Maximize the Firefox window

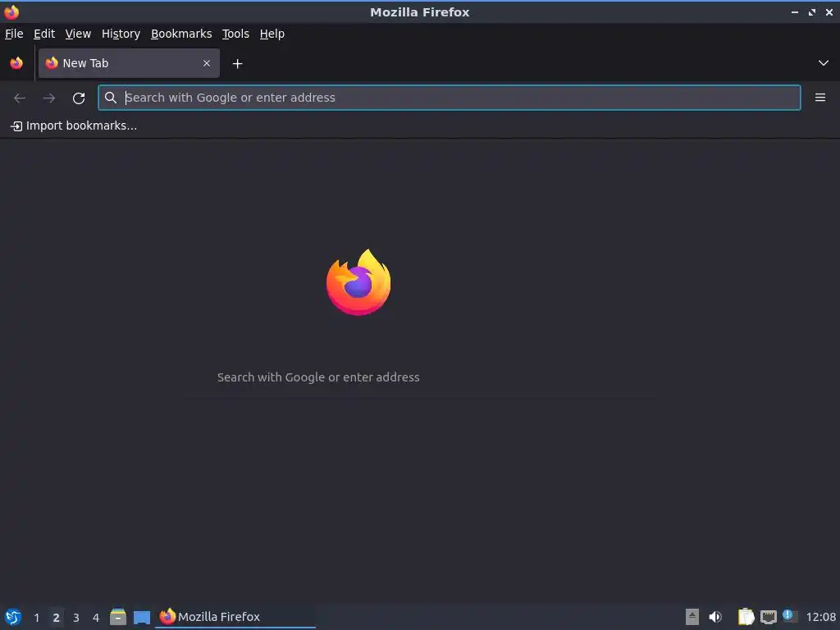[811, 11]
